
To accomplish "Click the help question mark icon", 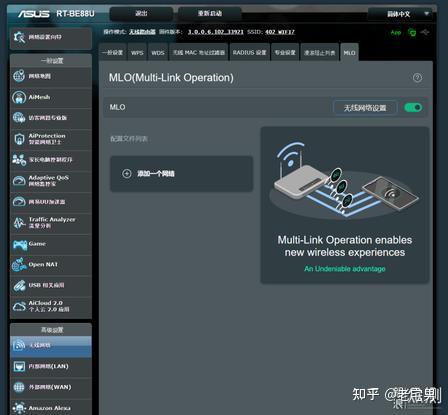I will tap(417, 78).
